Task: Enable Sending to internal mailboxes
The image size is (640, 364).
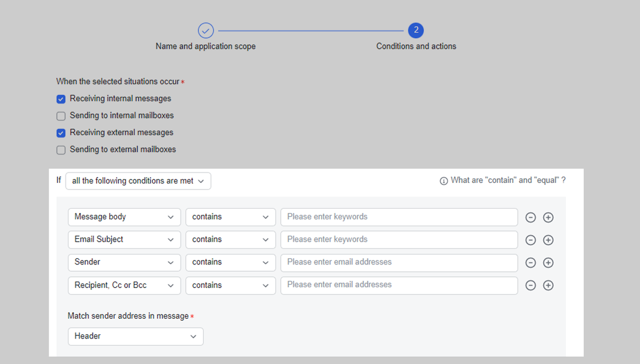Action: point(60,116)
